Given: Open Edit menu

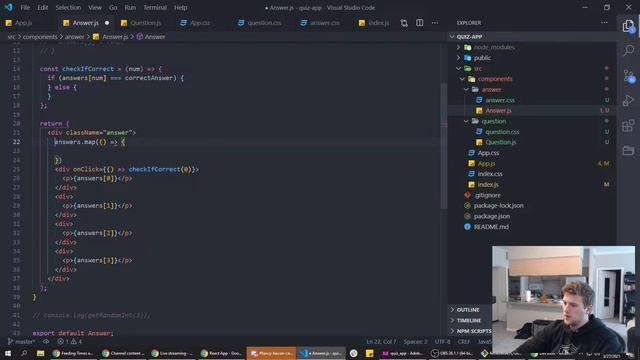Looking at the screenshot, I should click(x=42, y=8).
